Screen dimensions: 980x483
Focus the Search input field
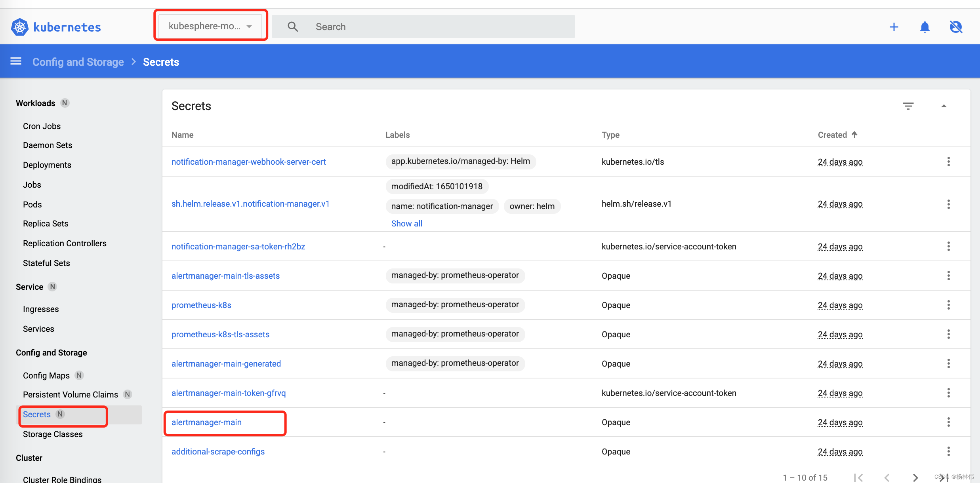(436, 27)
